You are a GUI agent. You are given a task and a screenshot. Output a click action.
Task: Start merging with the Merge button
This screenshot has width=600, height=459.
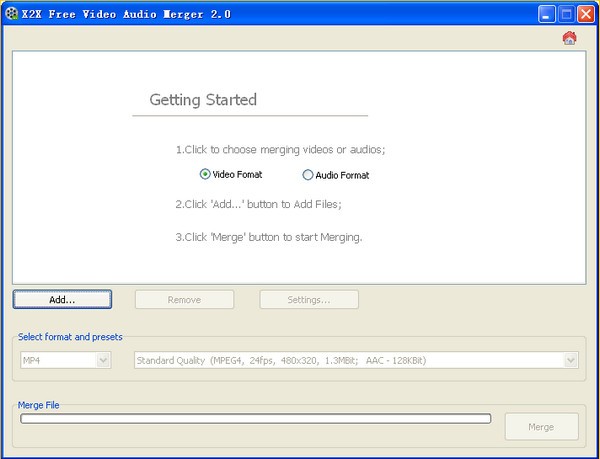pos(541,426)
